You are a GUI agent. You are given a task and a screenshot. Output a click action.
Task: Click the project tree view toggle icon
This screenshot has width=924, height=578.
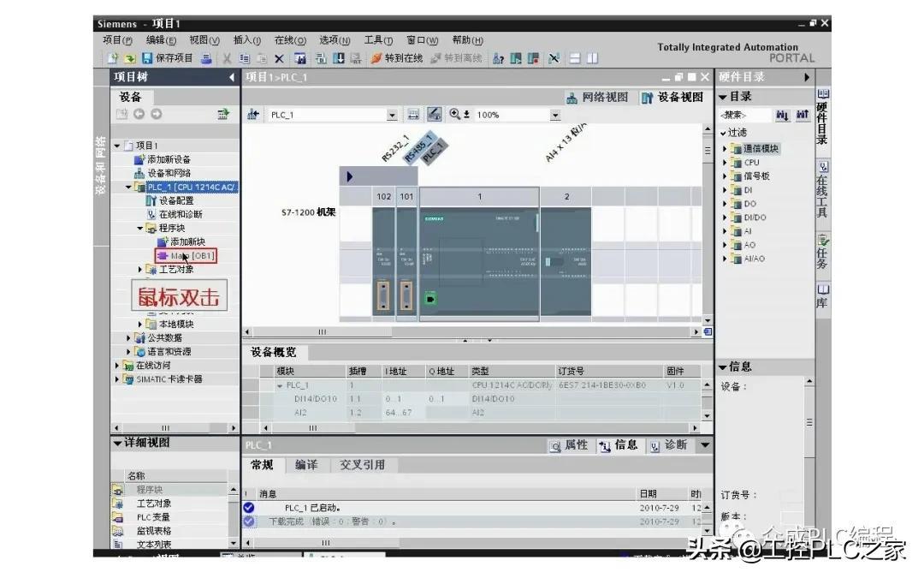click(x=223, y=114)
